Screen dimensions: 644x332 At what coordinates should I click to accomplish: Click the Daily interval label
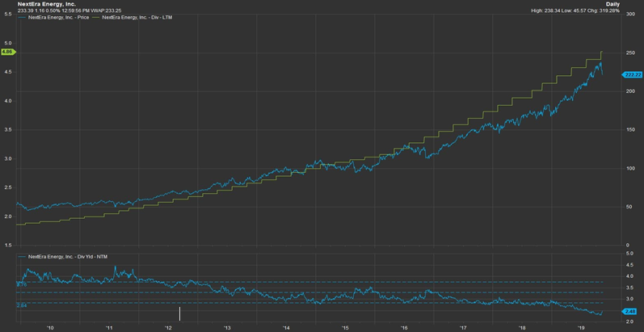[612, 4]
